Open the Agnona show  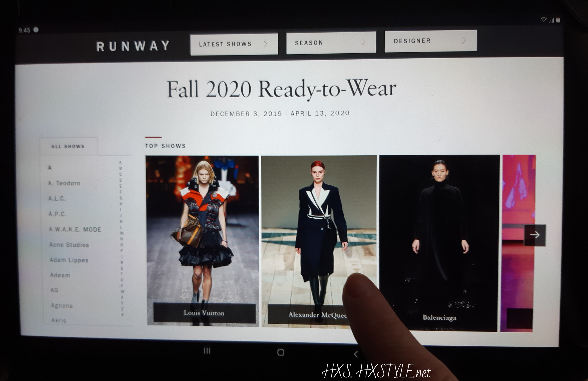pyautogui.click(x=62, y=306)
